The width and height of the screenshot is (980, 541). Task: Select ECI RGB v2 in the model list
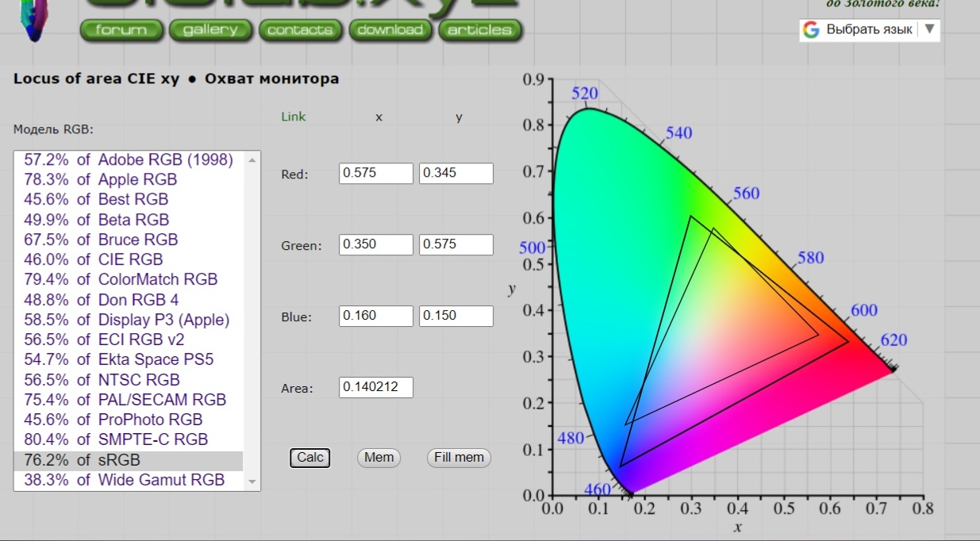129,340
